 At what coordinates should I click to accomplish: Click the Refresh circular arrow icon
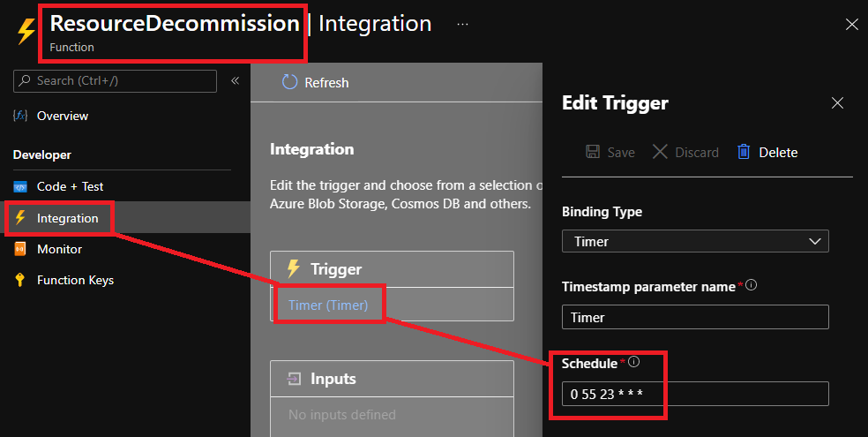(289, 82)
